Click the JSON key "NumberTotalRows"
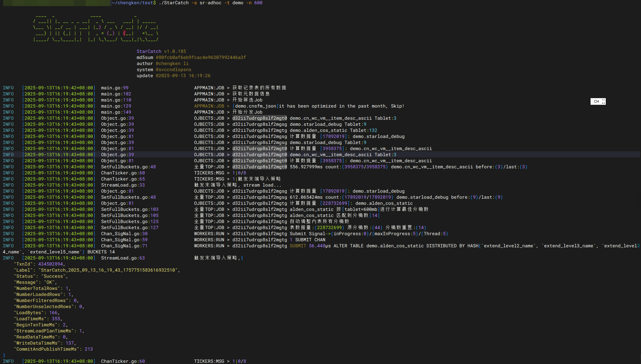 pyautogui.click(x=37, y=288)
